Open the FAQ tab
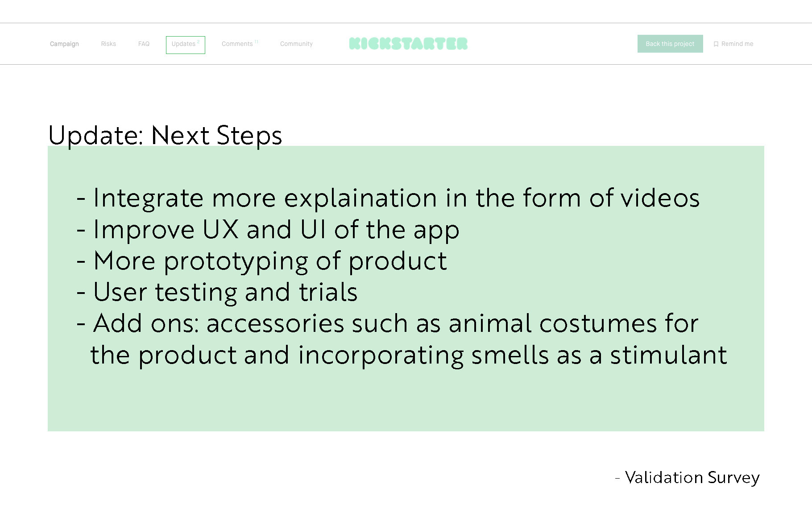The image size is (812, 525). (144, 44)
